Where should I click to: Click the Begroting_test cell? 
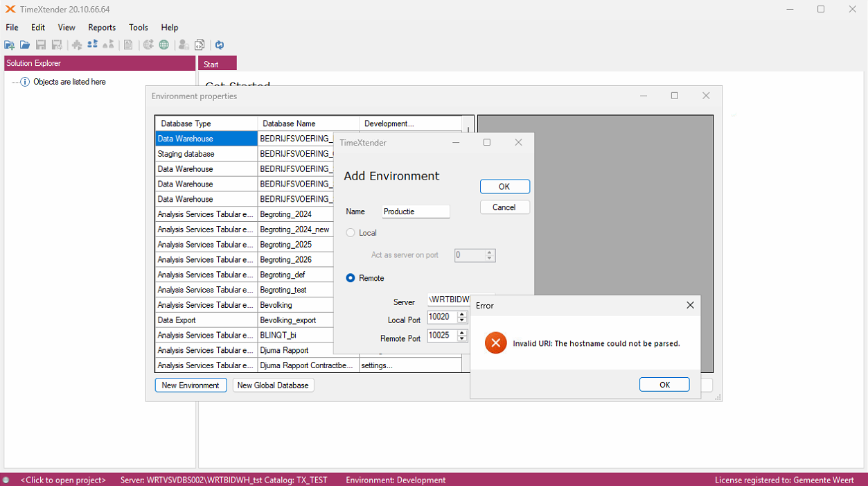[x=295, y=290]
